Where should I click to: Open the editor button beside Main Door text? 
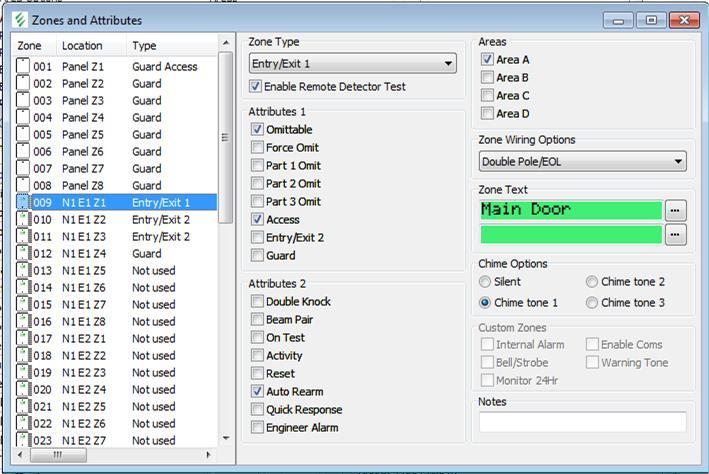677,210
